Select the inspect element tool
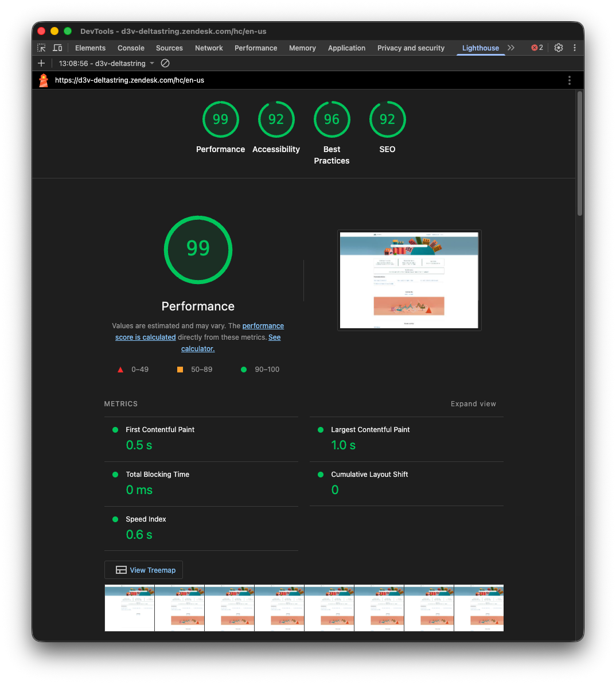 pyautogui.click(x=41, y=48)
